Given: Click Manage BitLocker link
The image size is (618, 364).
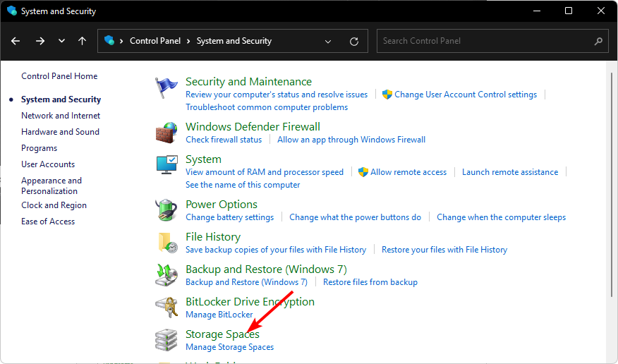Looking at the screenshot, I should pos(219,315).
